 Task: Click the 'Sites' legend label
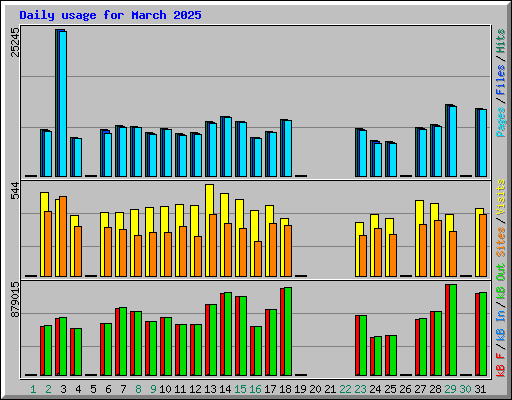click(501, 242)
